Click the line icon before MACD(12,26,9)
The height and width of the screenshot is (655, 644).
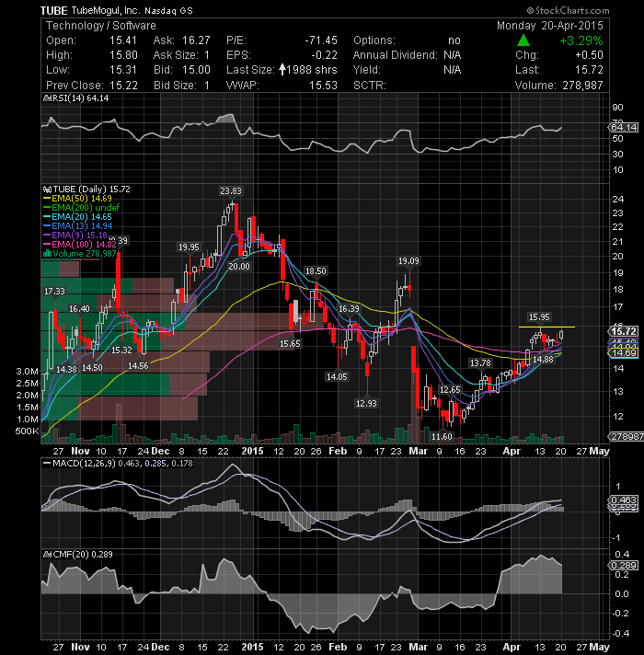[47, 464]
